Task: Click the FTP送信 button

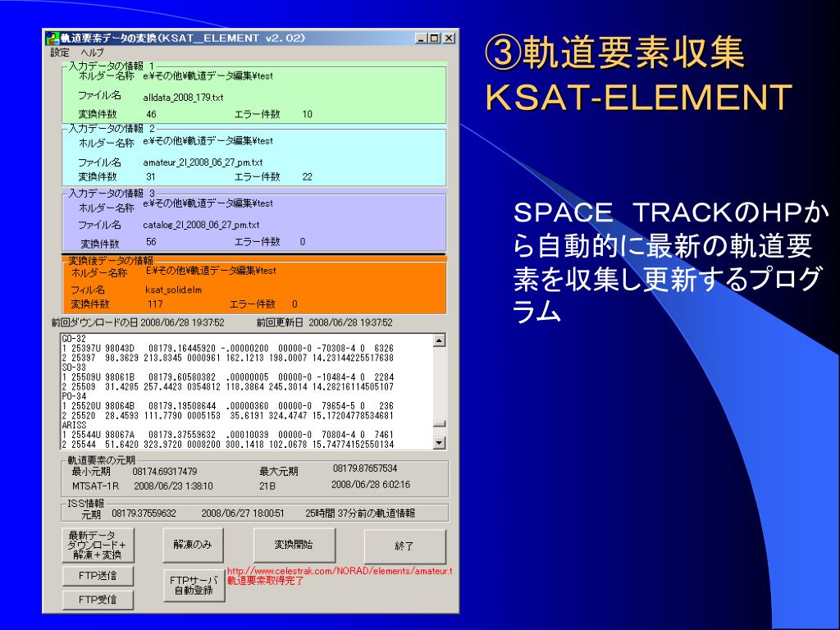Action: 98,576
